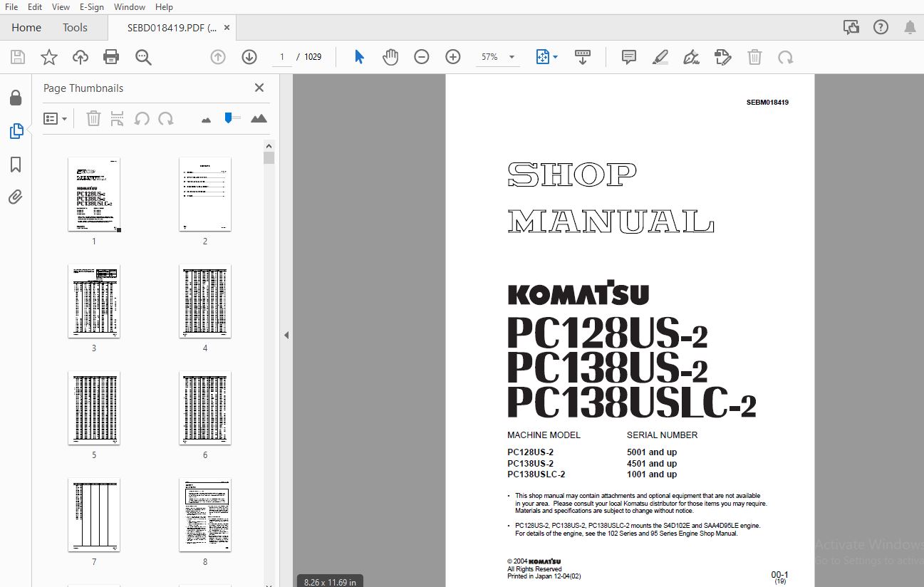Close the Page Thumbnails panel
This screenshot has height=587, width=924.
259,88
